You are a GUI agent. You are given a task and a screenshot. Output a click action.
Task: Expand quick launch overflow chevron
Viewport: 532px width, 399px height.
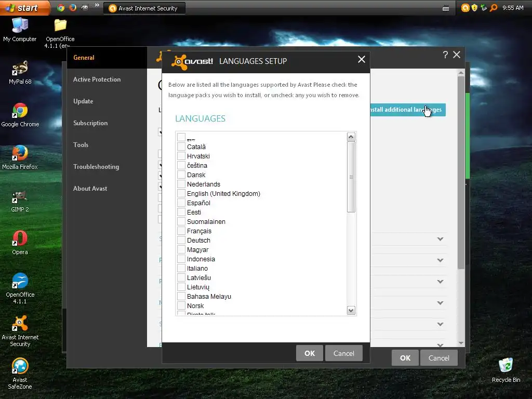click(x=97, y=5)
